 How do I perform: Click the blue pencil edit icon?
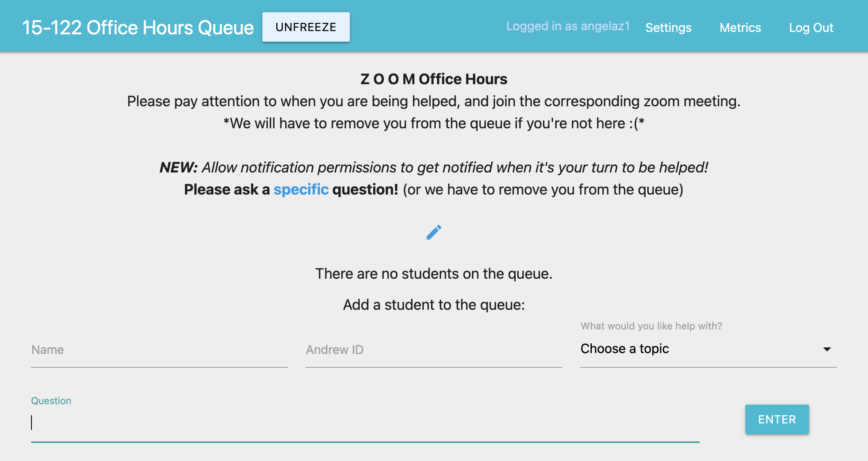434,232
